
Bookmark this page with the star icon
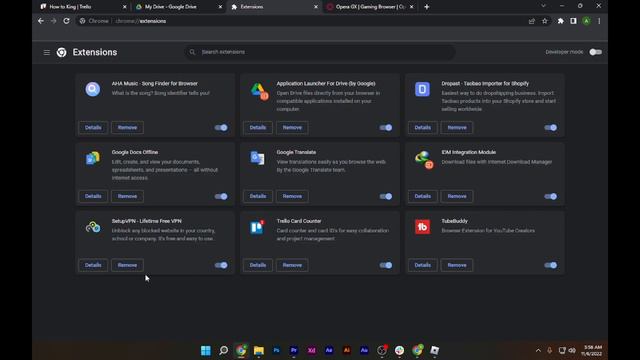(544, 21)
